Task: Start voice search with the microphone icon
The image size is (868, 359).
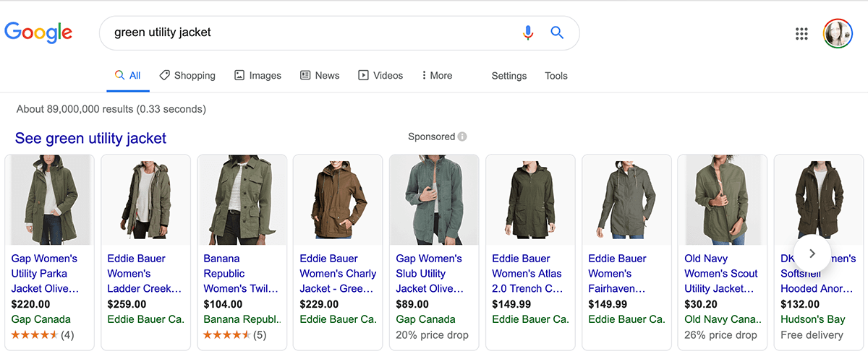Action: 528,33
